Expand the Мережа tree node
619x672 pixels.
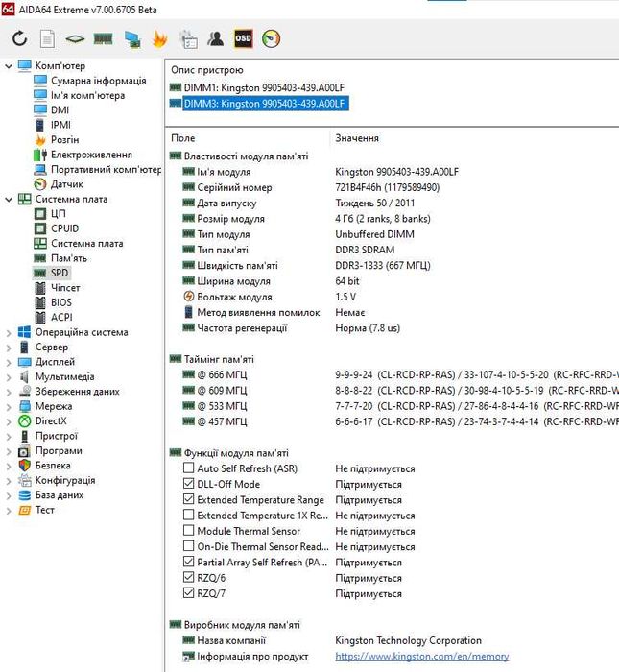pos(8,407)
